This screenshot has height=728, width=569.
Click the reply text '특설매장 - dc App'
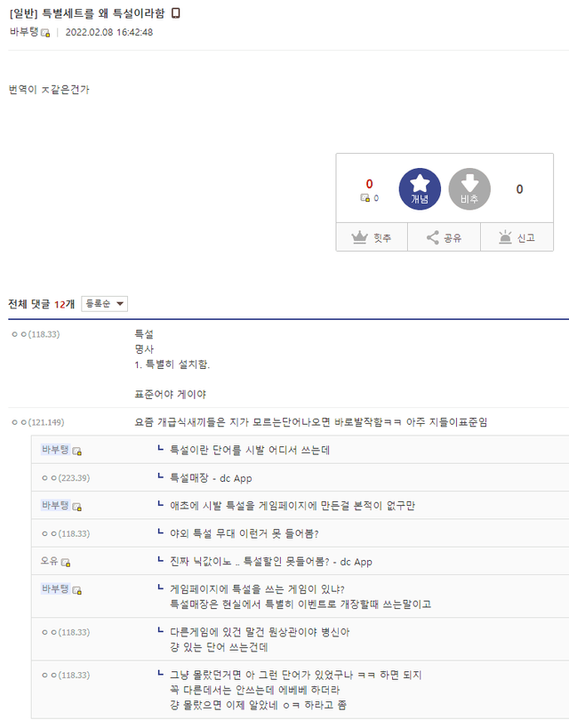[x=211, y=478]
